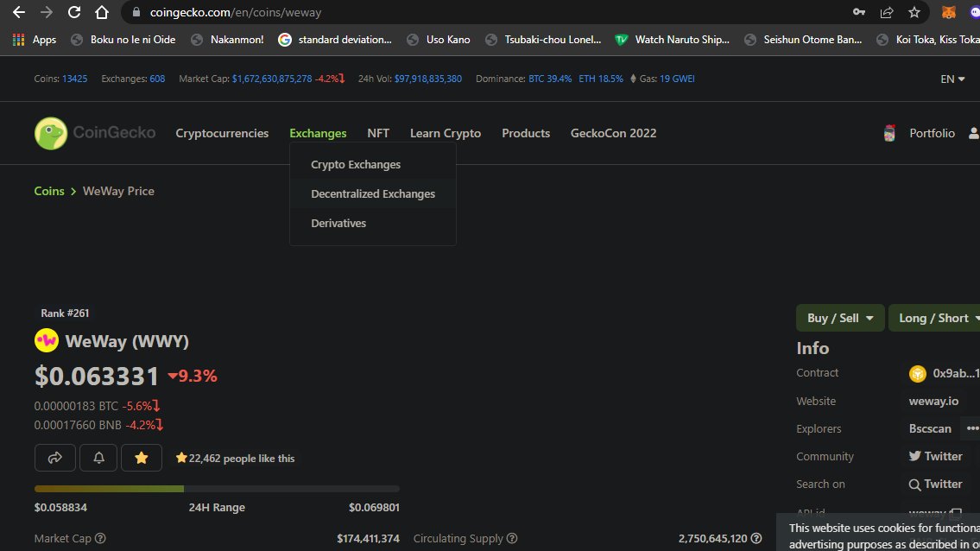Click ETH 18.5% dominance link
The height and width of the screenshot is (551, 980).
click(x=601, y=79)
